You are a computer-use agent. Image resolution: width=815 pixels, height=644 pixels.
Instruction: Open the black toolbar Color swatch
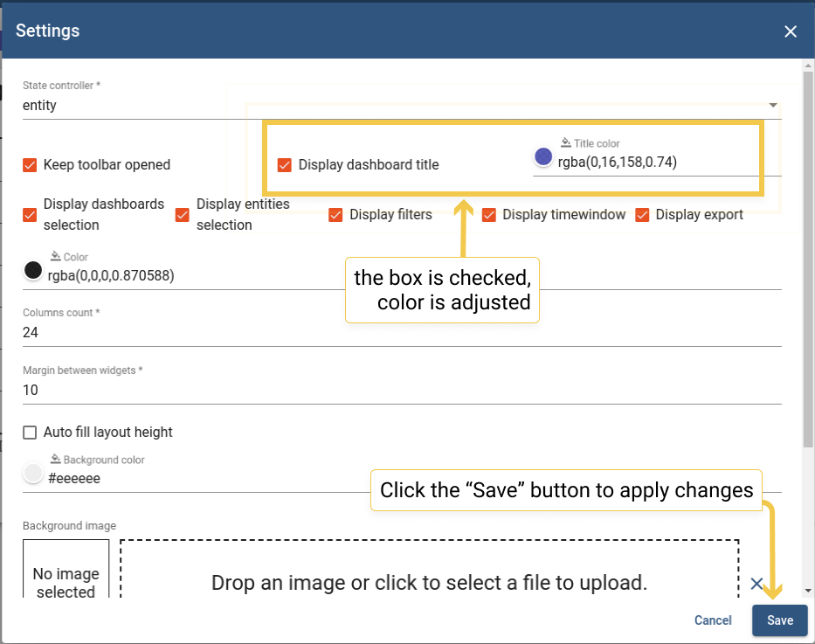tap(33, 270)
